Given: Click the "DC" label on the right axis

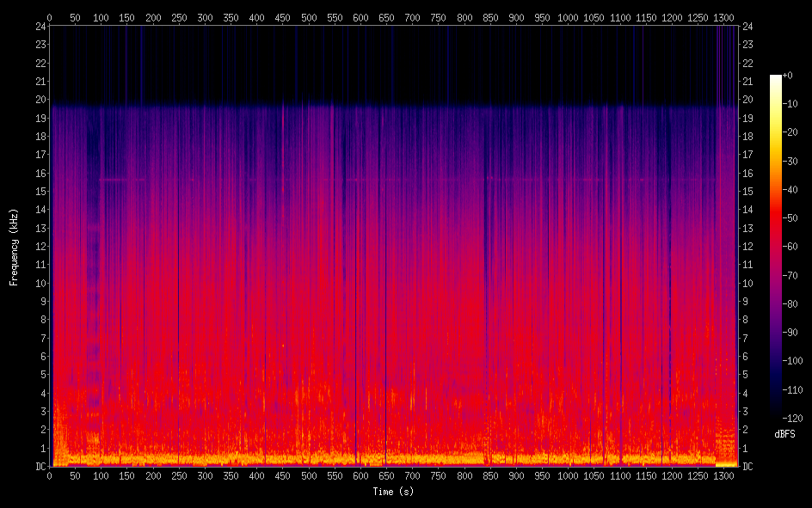Looking at the screenshot, I should 747,467.
